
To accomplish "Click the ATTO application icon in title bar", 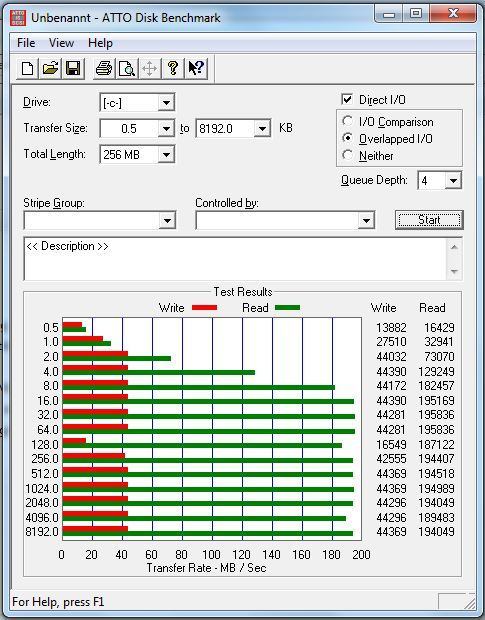I will 18,18.
